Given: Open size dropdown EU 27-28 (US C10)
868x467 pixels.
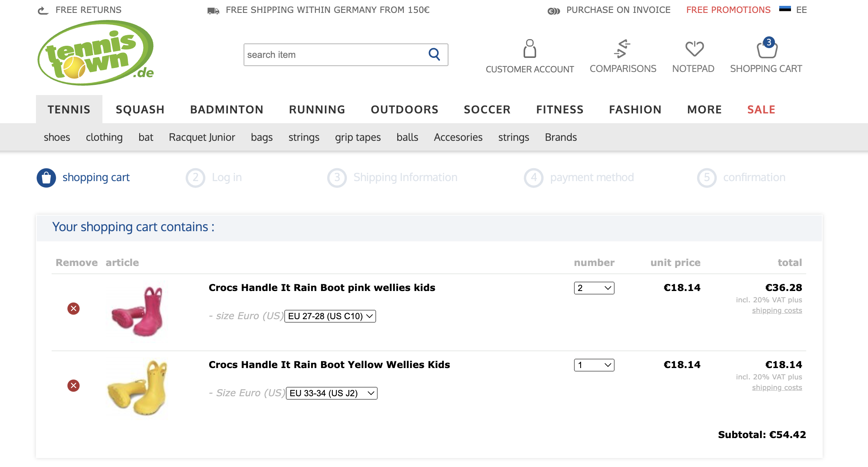Looking at the screenshot, I should click(x=330, y=316).
